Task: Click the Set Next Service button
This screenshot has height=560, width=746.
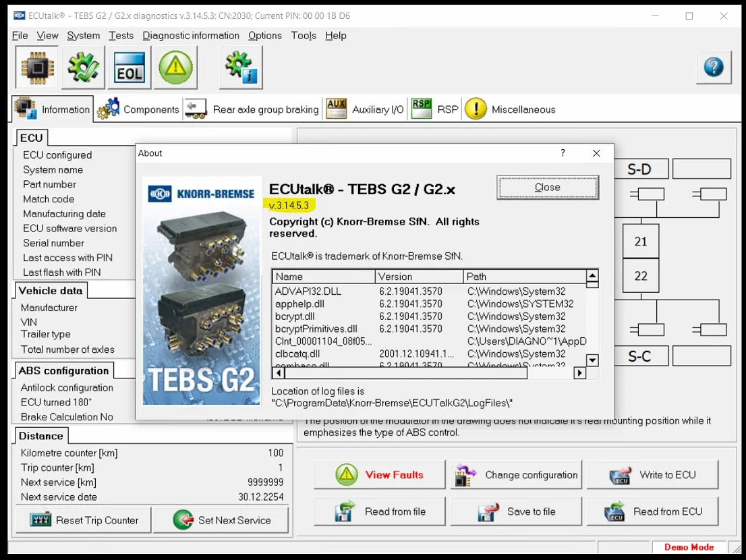Action: click(221, 520)
